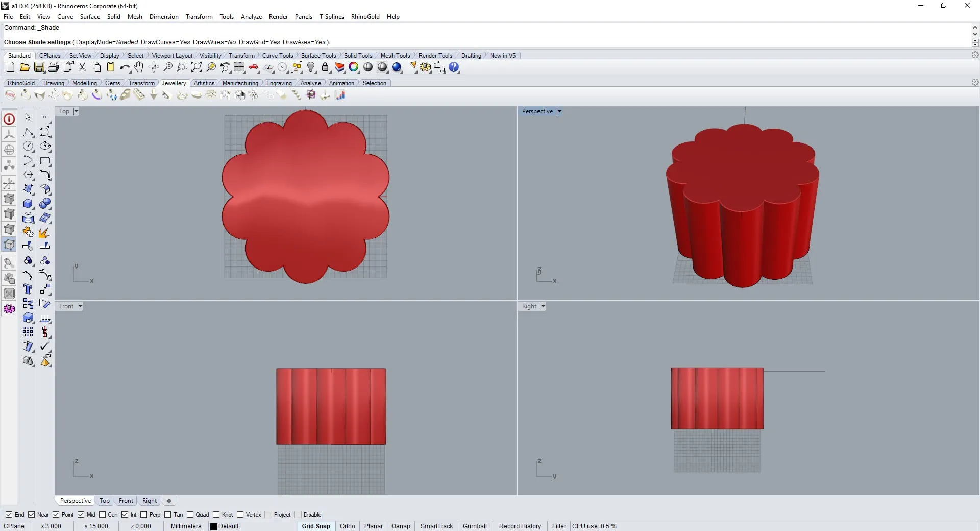Print using the printer icon
980x531 pixels.
pyautogui.click(x=53, y=67)
